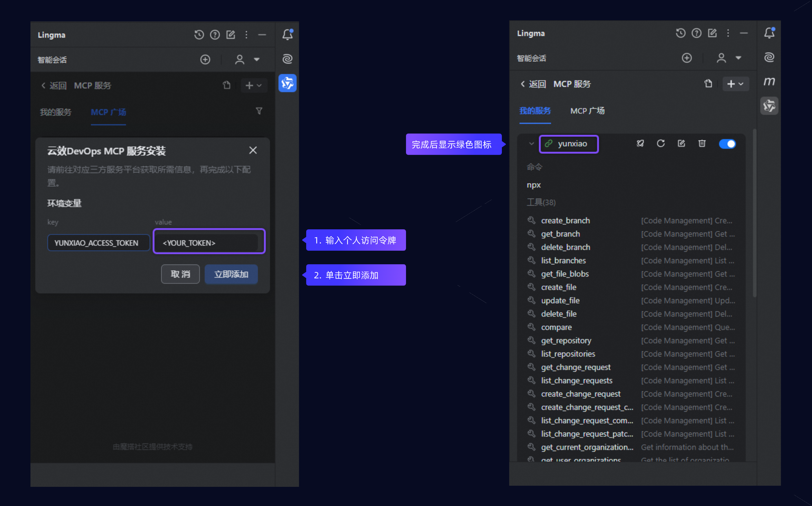Click the notification bell in left panel
Viewport: 812px width, 506px height.
(287, 34)
